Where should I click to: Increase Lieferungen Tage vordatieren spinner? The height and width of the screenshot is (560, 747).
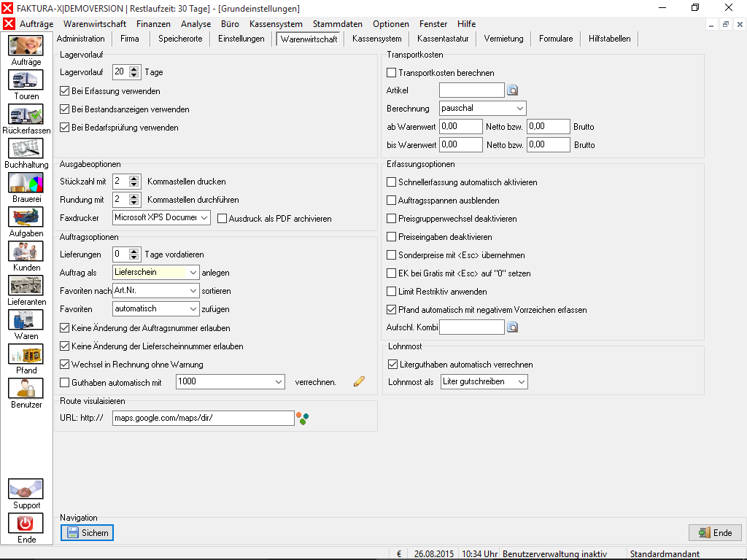pyautogui.click(x=134, y=252)
